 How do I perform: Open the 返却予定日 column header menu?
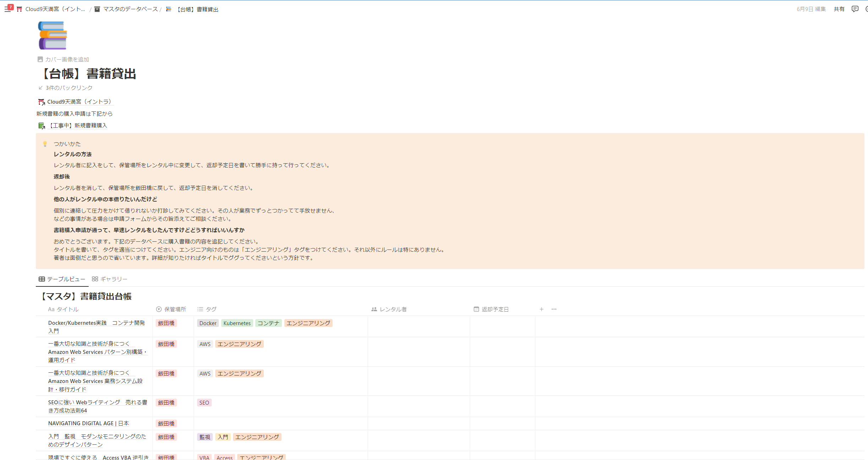[x=491, y=309]
